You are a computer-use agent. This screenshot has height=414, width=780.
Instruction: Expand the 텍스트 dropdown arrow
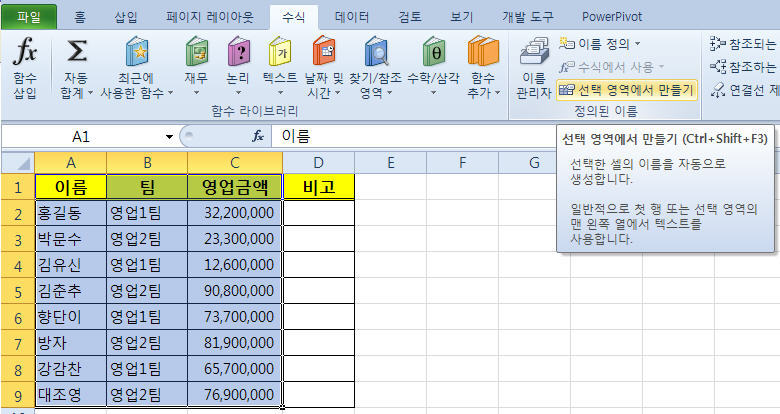(280, 93)
